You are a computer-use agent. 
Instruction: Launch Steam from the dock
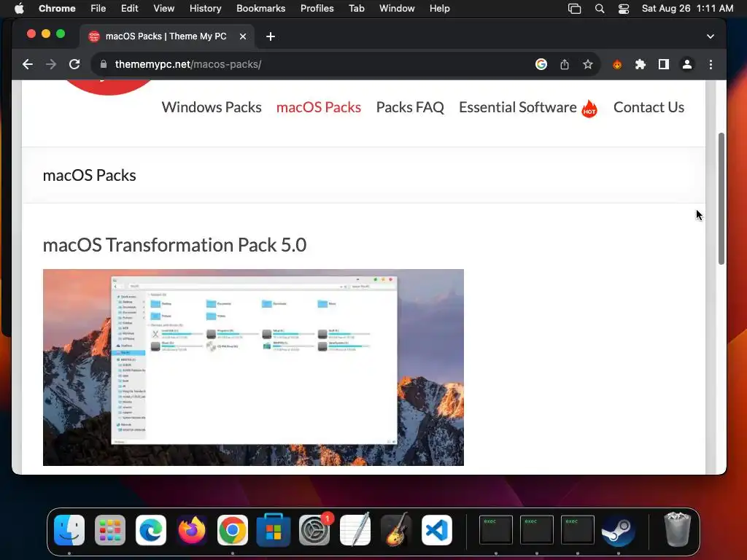tap(619, 531)
